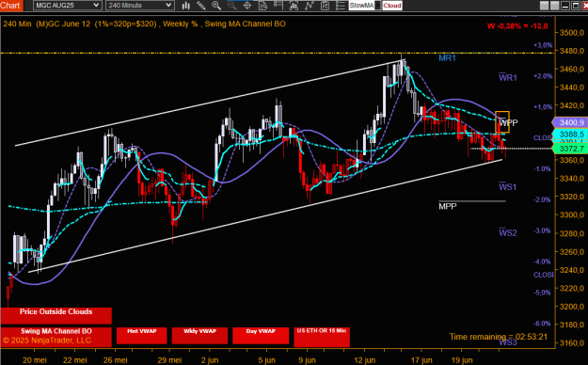Click the 3160,0 price axis label
588x365 pixels.
572,342
